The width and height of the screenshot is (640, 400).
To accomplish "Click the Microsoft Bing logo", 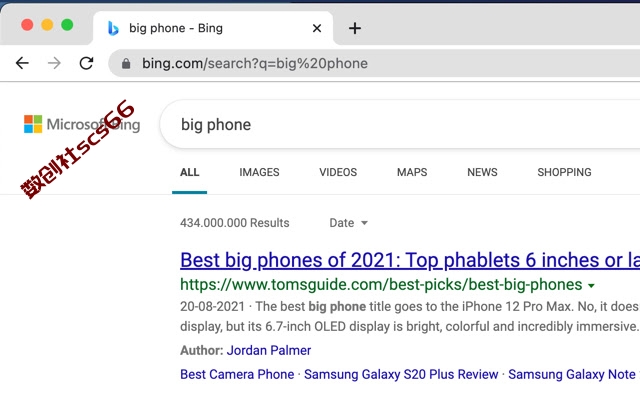I will pos(82,124).
